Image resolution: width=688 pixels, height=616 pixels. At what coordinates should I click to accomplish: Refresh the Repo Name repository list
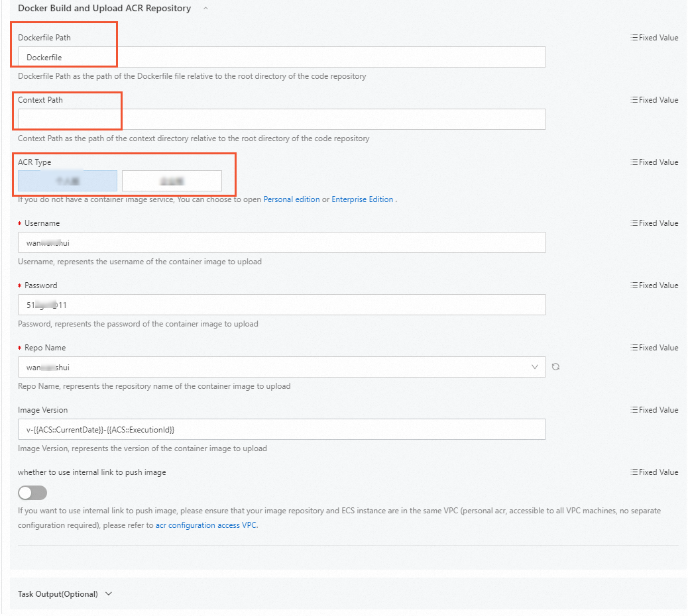555,367
